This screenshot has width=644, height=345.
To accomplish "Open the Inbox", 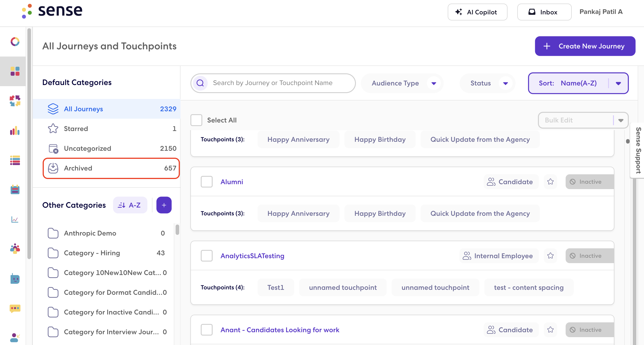I will 544,12.
